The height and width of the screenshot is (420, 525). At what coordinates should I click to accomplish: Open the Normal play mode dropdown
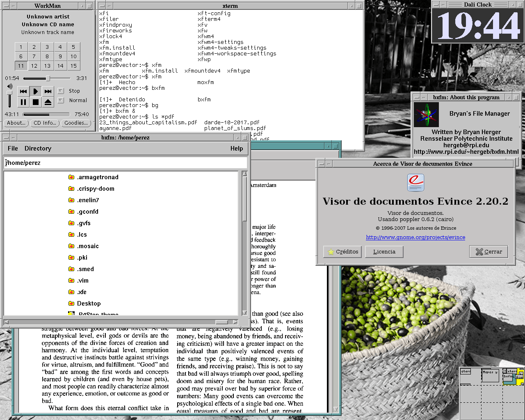pos(61,100)
